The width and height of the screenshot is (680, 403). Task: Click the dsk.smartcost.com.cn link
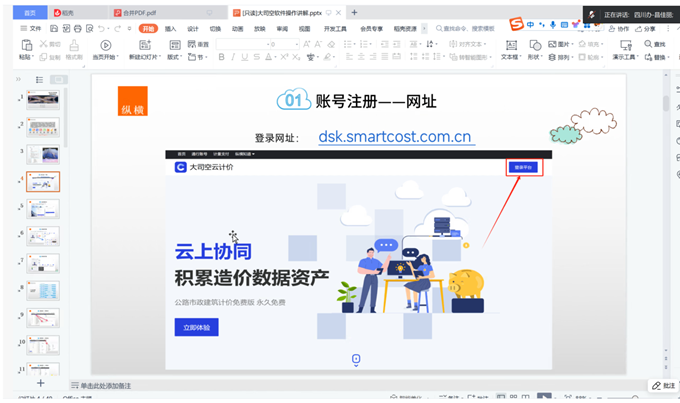point(395,137)
